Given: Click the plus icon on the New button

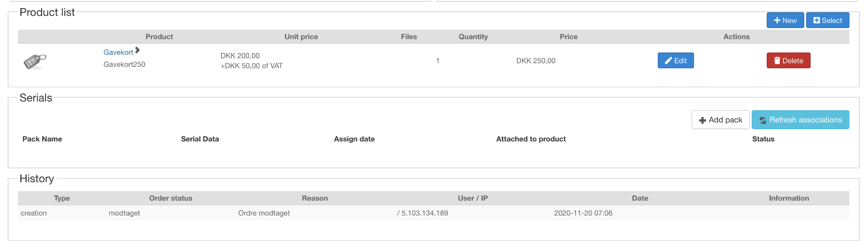Looking at the screenshot, I should click(777, 20).
